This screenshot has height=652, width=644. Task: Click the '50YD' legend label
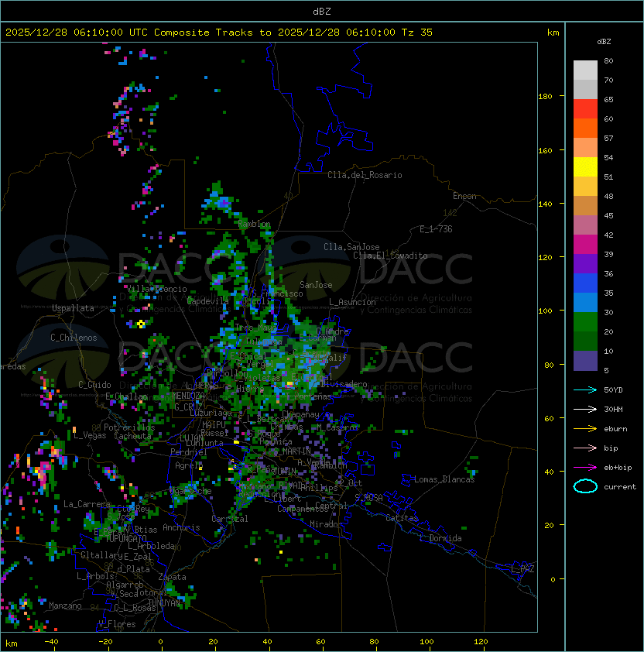613,390
